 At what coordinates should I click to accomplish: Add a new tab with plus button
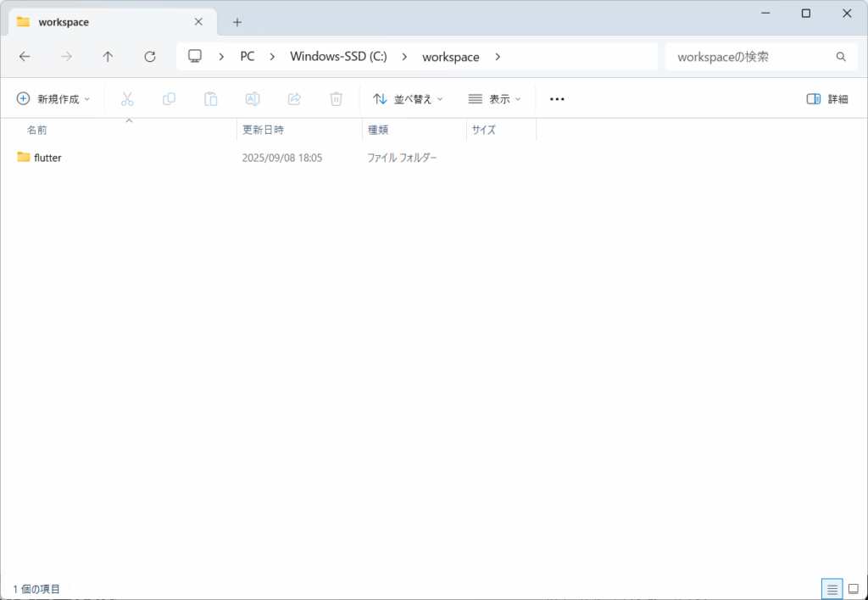pyautogui.click(x=237, y=22)
